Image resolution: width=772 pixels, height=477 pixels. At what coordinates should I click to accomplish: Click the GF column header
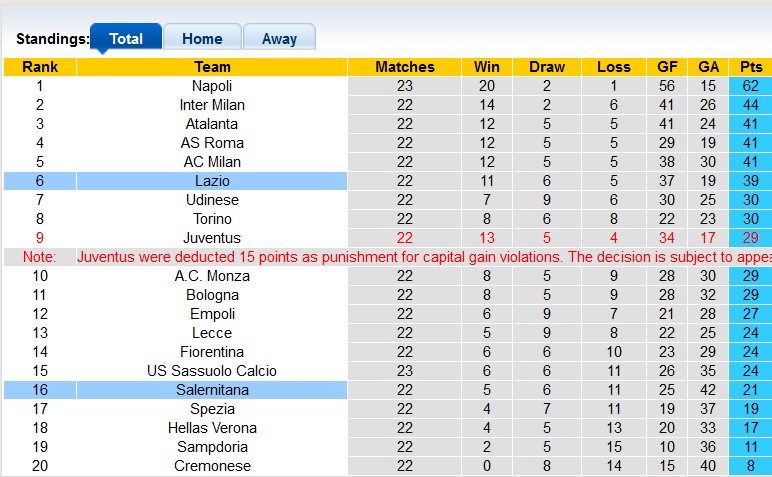pos(667,67)
